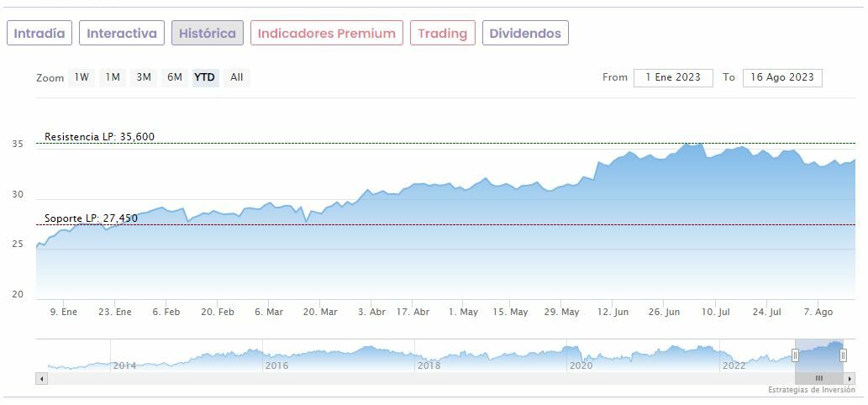Open the Estrategias de Inversión credit link
868x405 pixels.
coord(811,391)
